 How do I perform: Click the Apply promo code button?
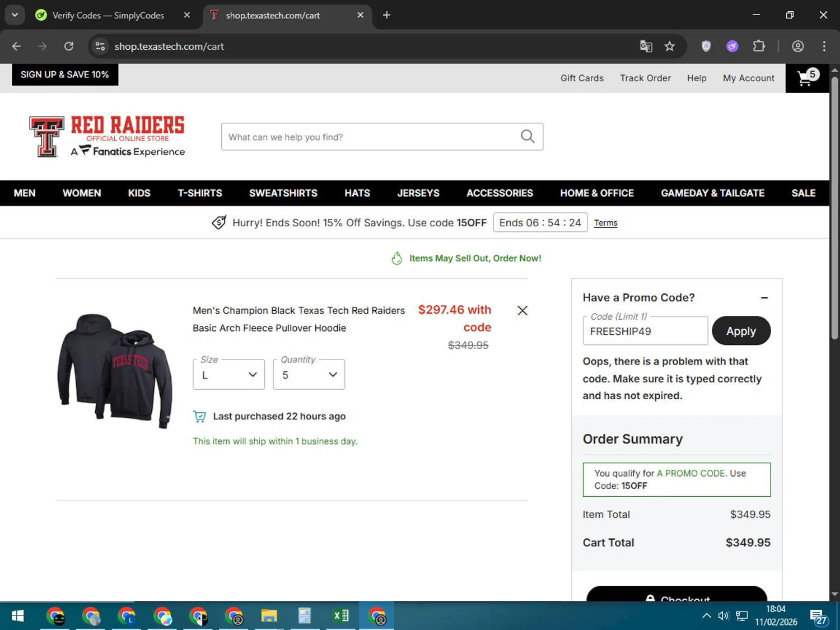(741, 331)
